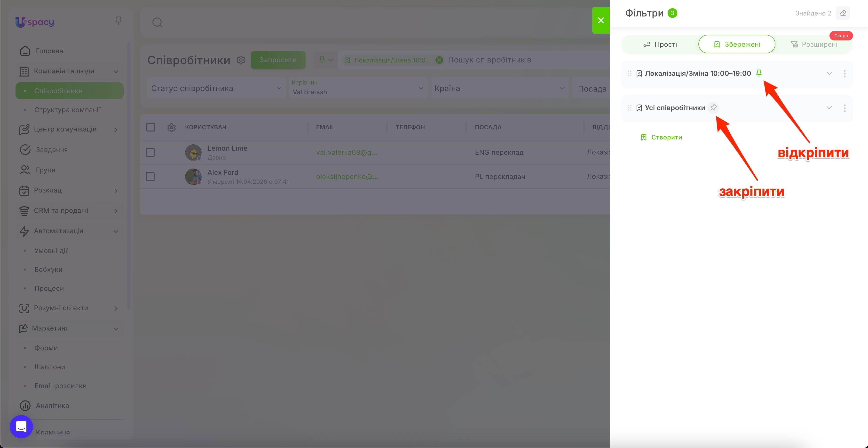Open Вебхуки page

[48, 270]
